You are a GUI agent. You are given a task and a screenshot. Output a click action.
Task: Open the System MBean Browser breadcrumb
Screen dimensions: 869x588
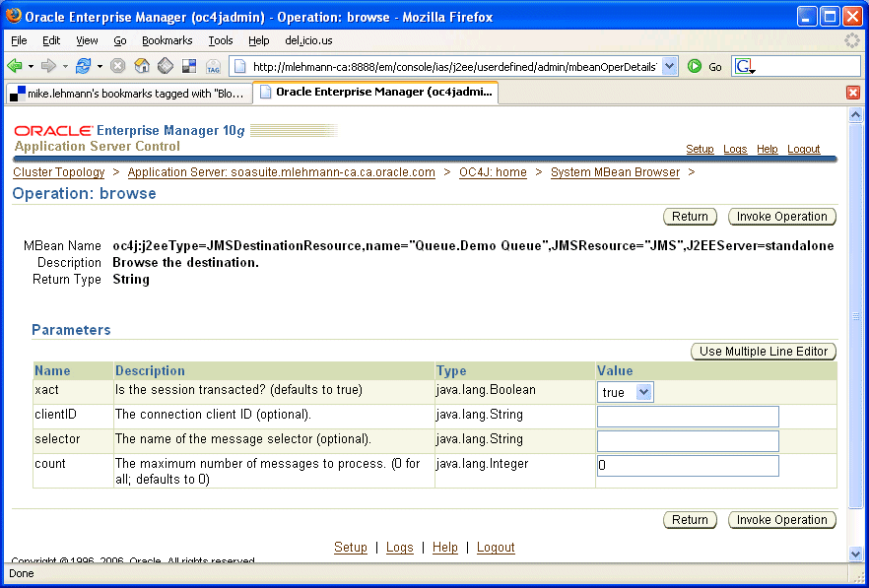click(615, 172)
